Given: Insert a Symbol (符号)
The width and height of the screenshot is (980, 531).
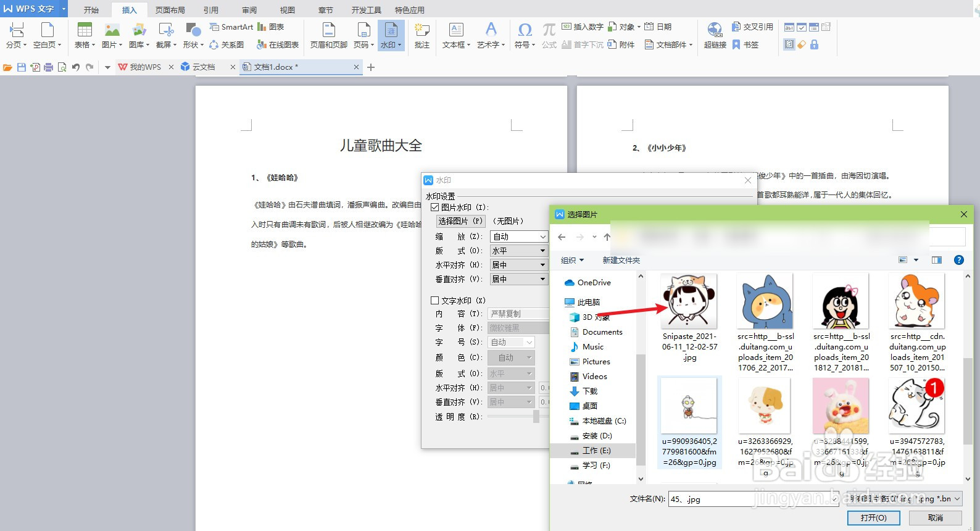Looking at the screenshot, I should pos(525,35).
